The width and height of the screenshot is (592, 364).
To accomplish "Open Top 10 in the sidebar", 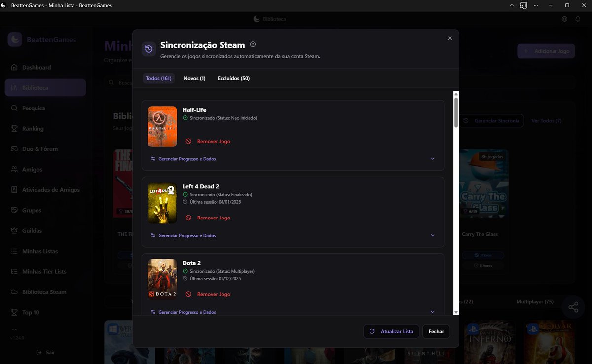I will click(45, 312).
